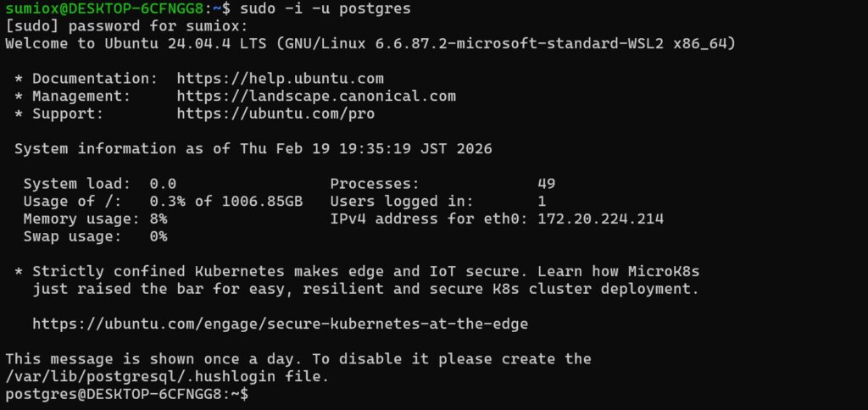
Task: Click the ubuntu.com/pro support link
Action: [x=275, y=114]
